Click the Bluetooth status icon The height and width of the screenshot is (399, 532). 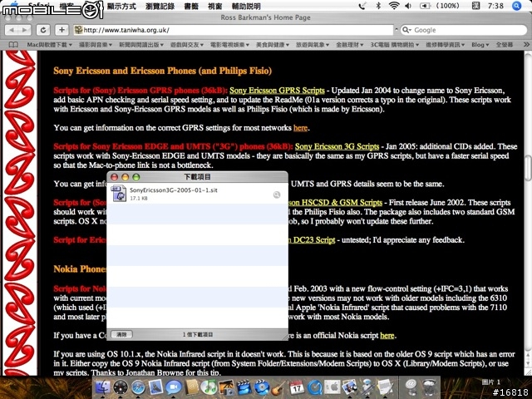click(379, 6)
